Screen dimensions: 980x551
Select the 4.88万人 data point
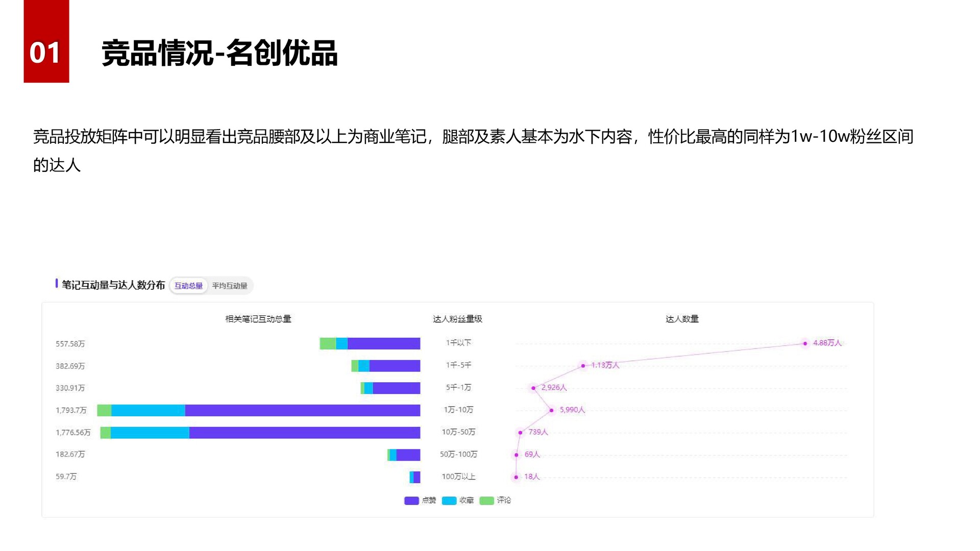tap(805, 343)
